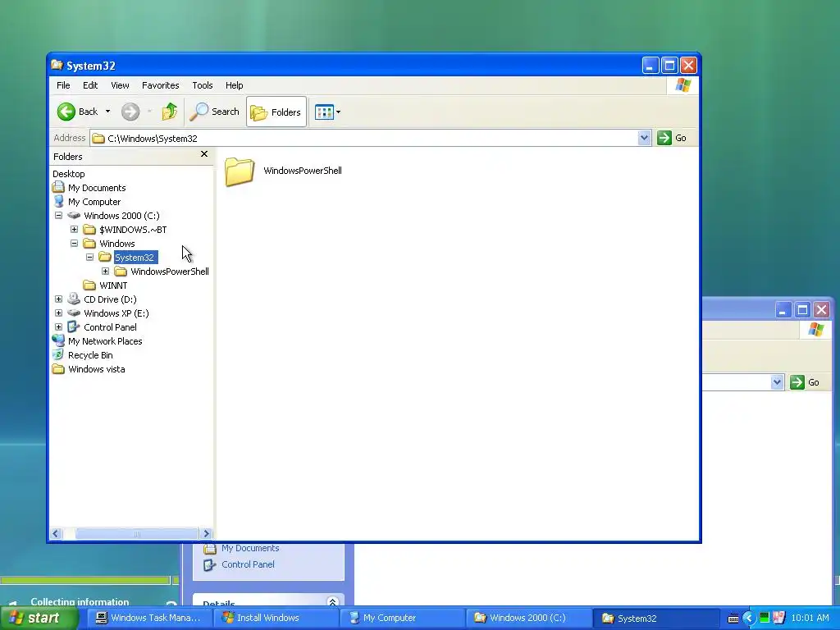Switch to My Computer taskbar button
The height and width of the screenshot is (630, 840).
[x=403, y=618]
